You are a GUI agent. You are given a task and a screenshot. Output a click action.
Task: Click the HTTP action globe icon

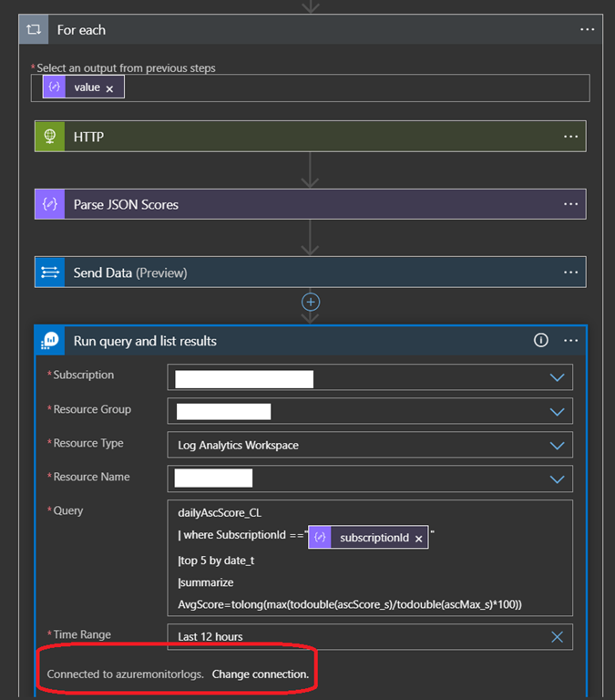[x=49, y=137]
